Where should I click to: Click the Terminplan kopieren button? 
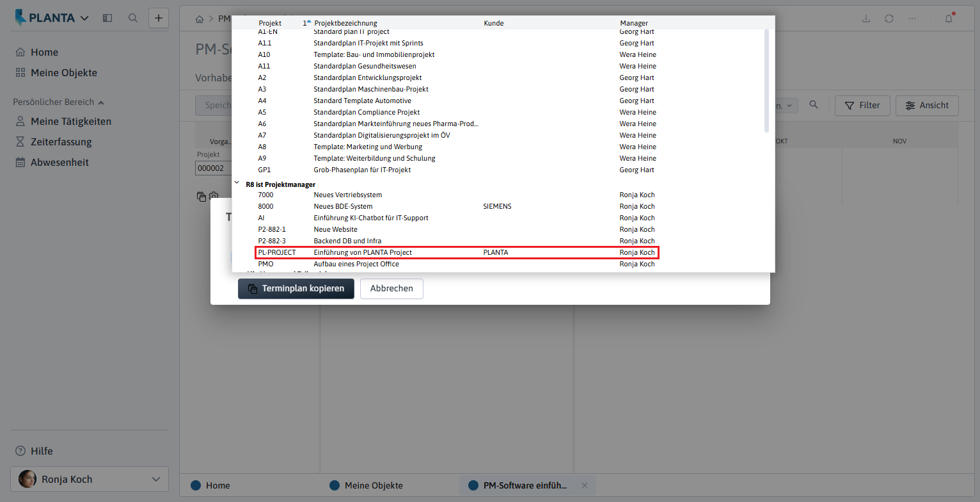296,288
